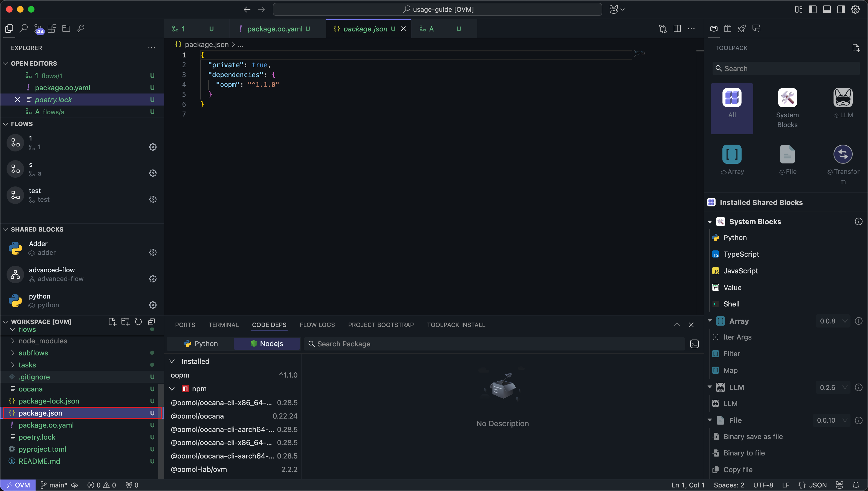Refresh the workspace explorer

coord(138,322)
